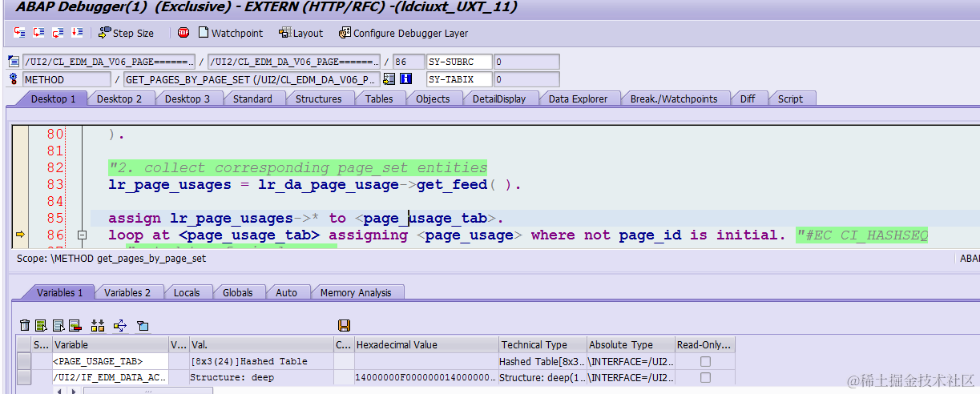Click the Step Size toolbar button
This screenshot has width=980, height=394.
[126, 33]
